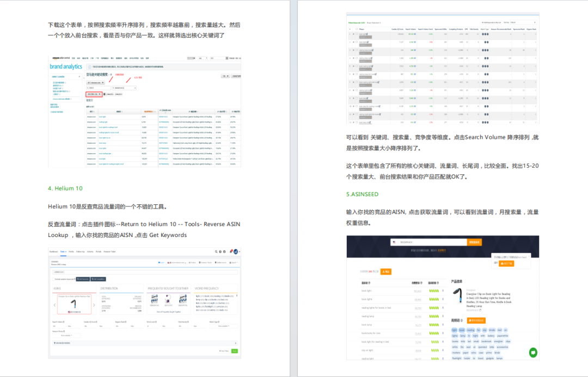
Task: Open Amazon icon in 'book light' row
Action: [443, 291]
